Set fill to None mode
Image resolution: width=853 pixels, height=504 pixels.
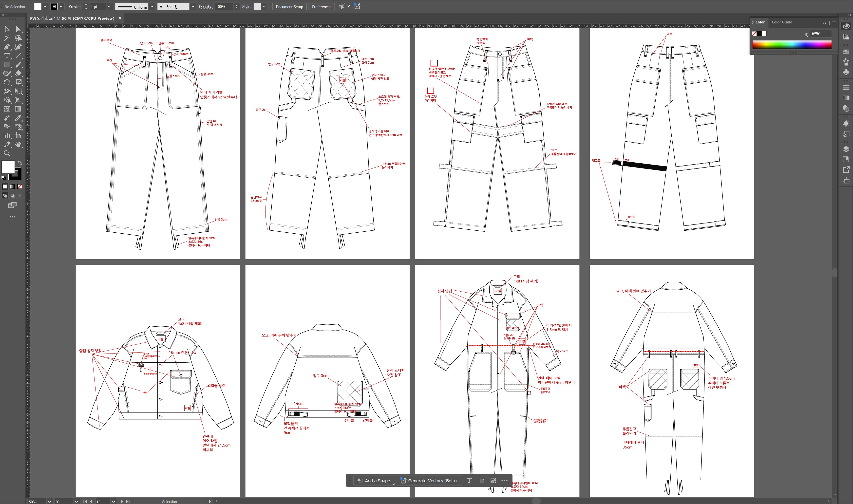(20, 187)
